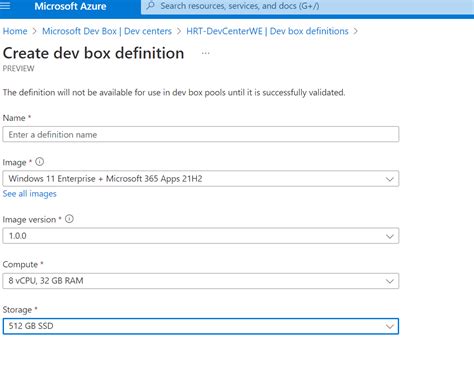Open the ellipsis menu beside page title
474x390 pixels.
[x=206, y=53]
